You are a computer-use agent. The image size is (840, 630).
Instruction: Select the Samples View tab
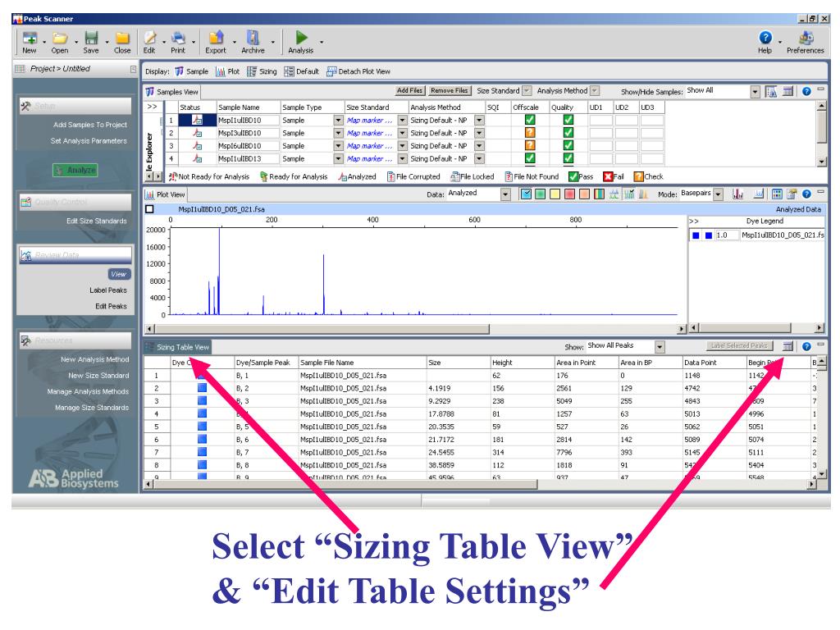click(x=171, y=92)
